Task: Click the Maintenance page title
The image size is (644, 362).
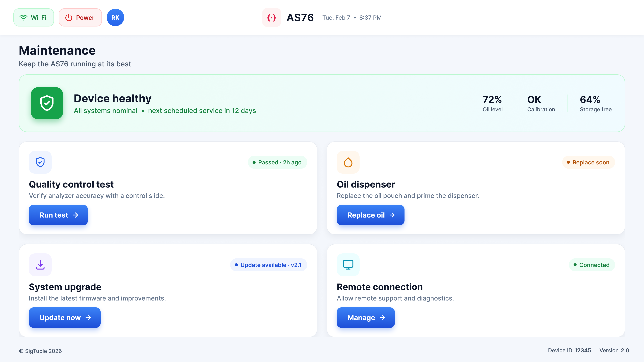Action: click(x=57, y=50)
